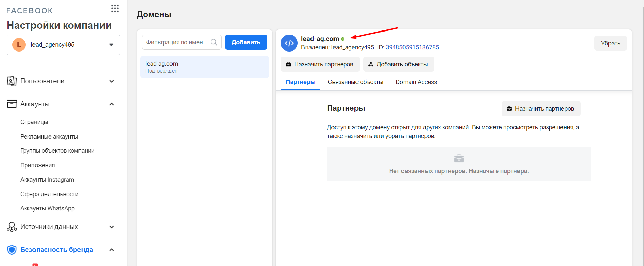The width and height of the screenshot is (644, 266).
Task: Click the Аккаунты archive box icon
Action: pos(12,104)
